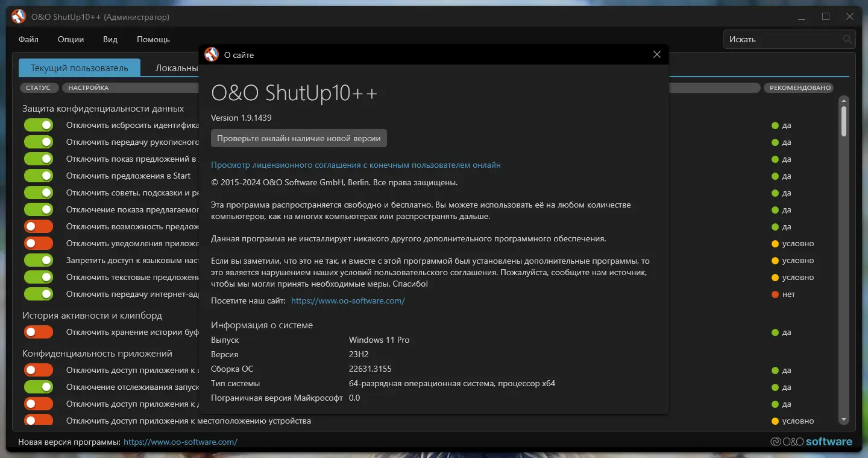Click the Windows 11 Pro value
This screenshot has height=458, width=868.
pyautogui.click(x=379, y=340)
